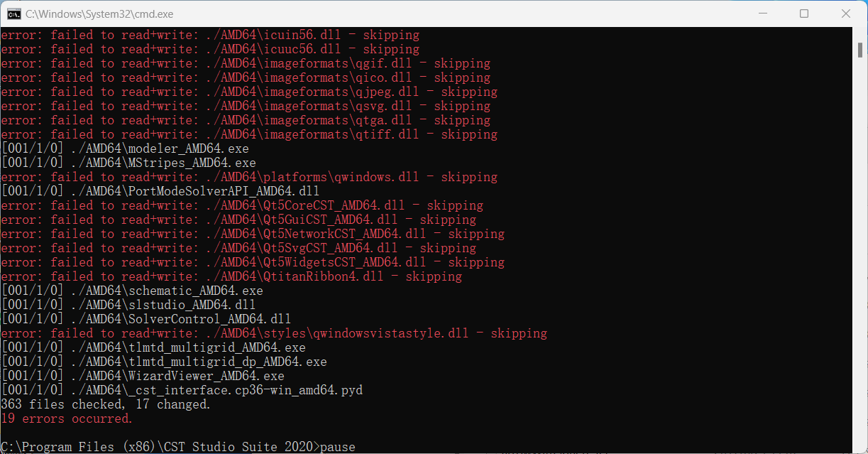Viewport: 868px width, 454px height.
Task: Click the C:\Windows\System32\cmd.exe title text
Action: pos(99,13)
